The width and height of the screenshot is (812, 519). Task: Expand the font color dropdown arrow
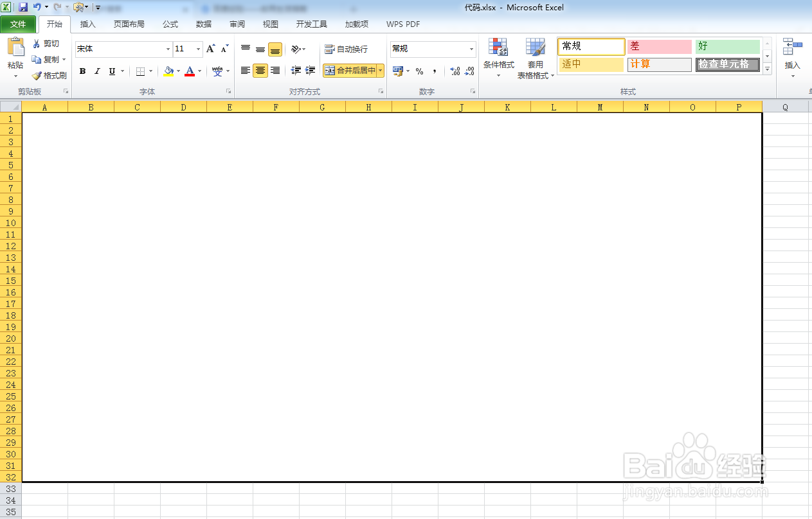point(199,71)
